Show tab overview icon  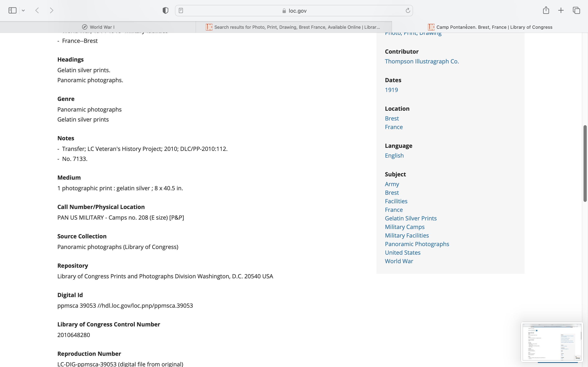(x=576, y=10)
